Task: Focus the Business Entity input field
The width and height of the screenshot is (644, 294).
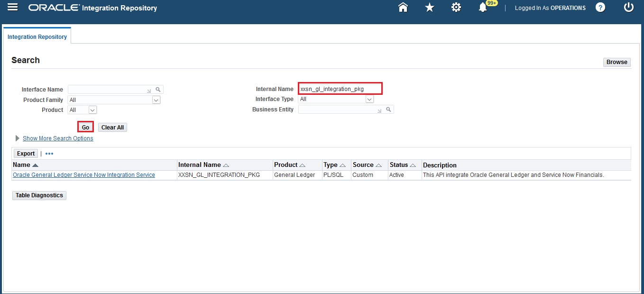Action: (x=341, y=109)
